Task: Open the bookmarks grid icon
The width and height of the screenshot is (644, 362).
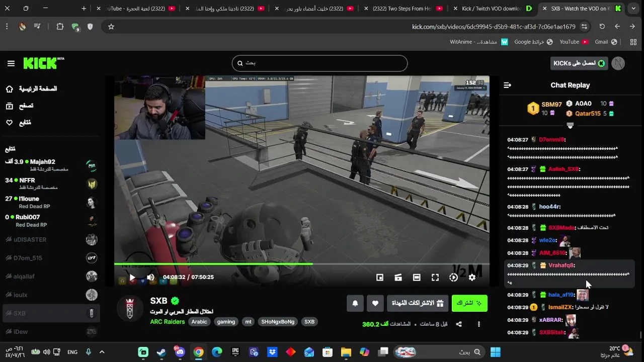Action: (633, 42)
